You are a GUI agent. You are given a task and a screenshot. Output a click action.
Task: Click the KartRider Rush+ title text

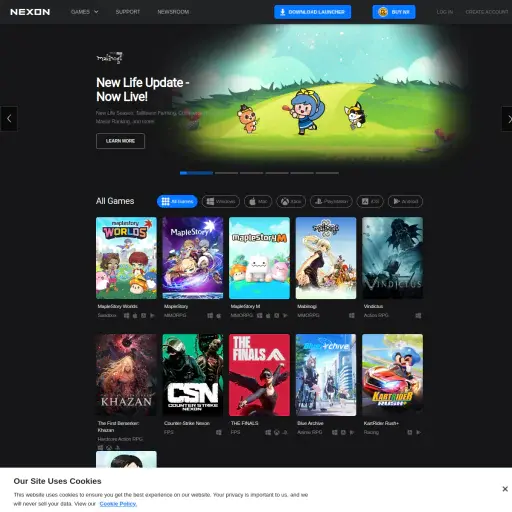[x=381, y=423]
